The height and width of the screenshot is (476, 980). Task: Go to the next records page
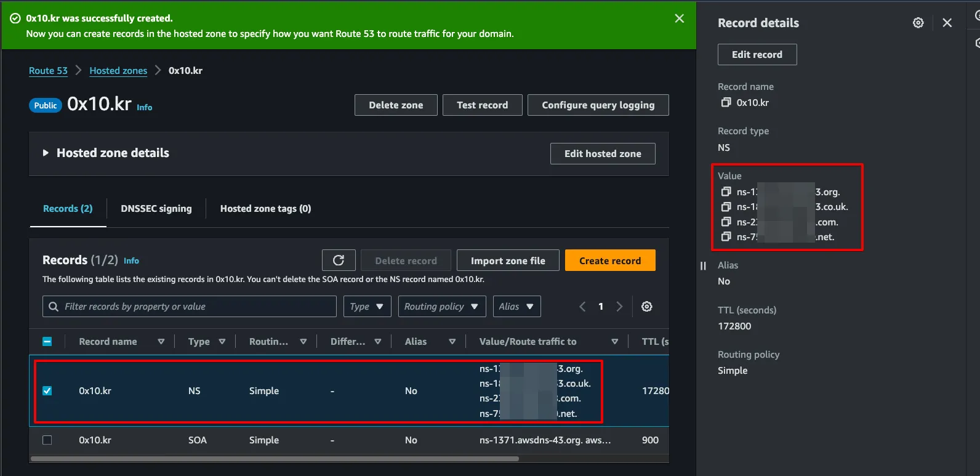619,307
